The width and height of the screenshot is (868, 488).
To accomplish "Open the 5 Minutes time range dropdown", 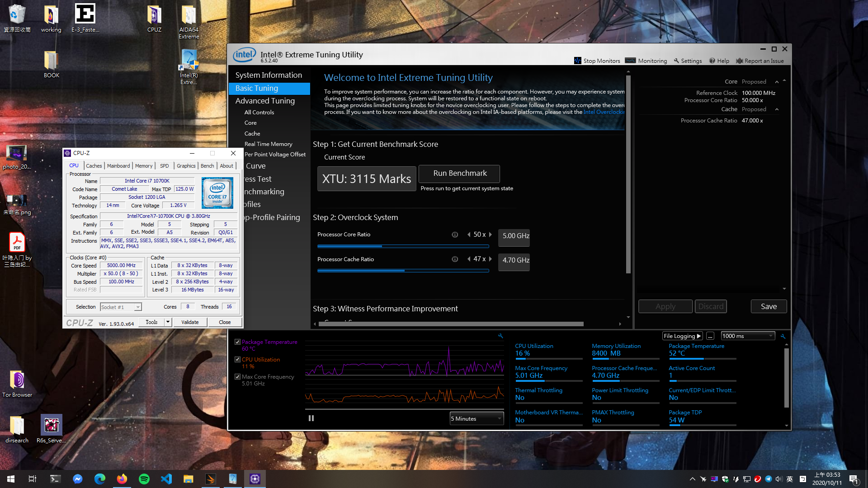I will pos(476,418).
